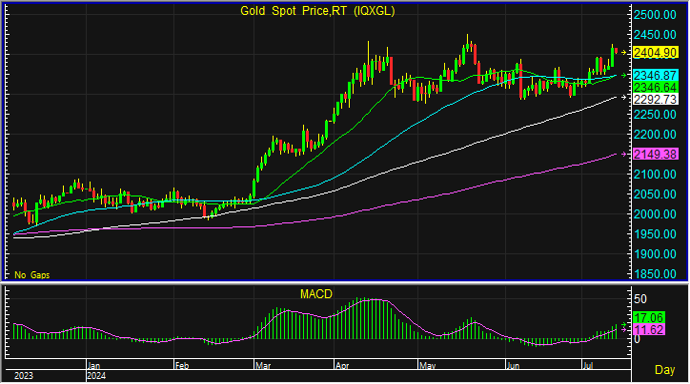Click the magenta 2149.38 moving average label
This screenshot has height=384, width=690.
pyautogui.click(x=655, y=154)
